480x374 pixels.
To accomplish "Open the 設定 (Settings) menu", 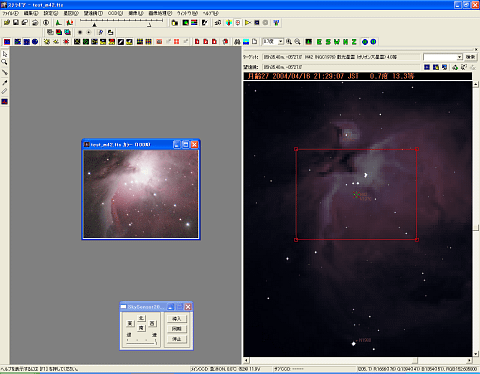I will tap(51, 13).
